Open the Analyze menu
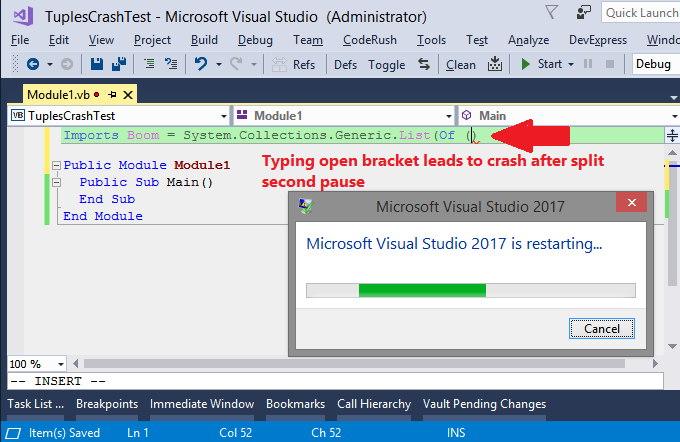 (x=529, y=40)
